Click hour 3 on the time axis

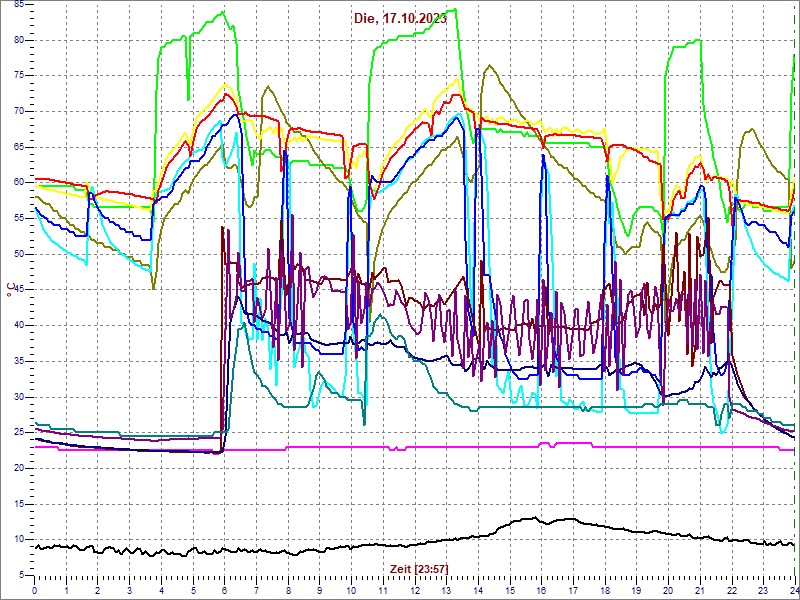[x=130, y=590]
